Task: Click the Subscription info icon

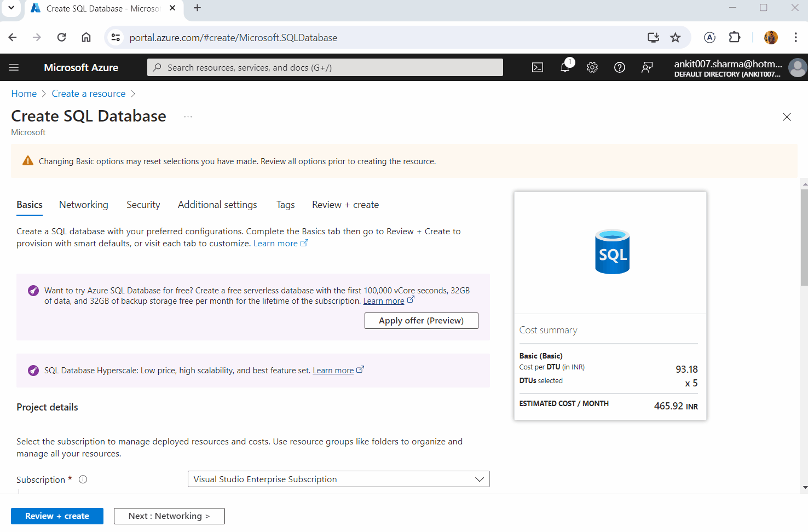Action: [83, 479]
